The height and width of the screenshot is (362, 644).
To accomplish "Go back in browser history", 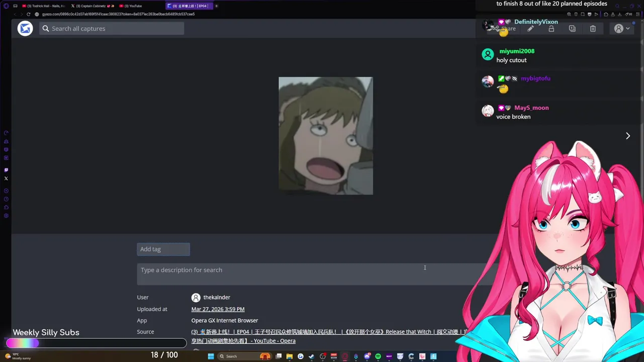I will pos(15,14).
